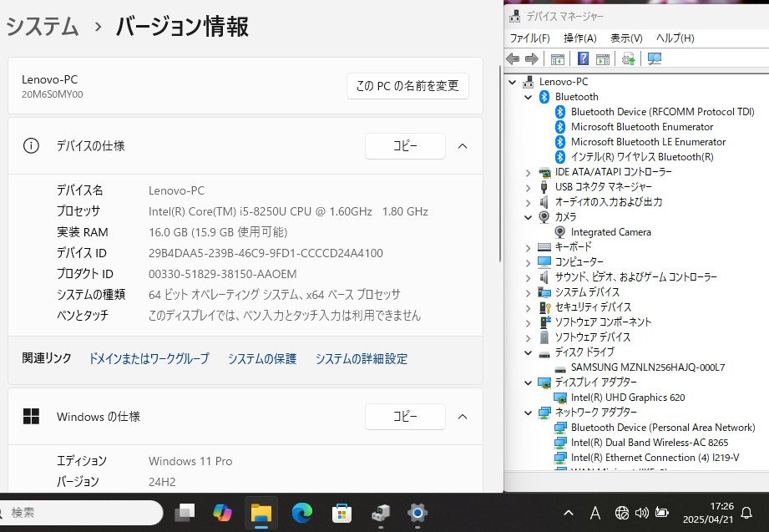This screenshot has height=532, width=769.
Task: Collapse the ディスク ドライブ node
Action: (529, 352)
